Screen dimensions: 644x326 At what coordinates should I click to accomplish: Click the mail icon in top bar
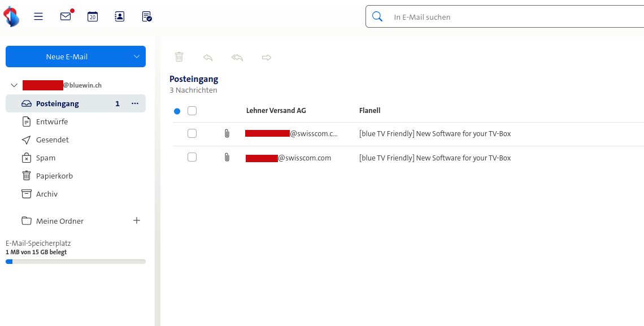[x=66, y=16]
